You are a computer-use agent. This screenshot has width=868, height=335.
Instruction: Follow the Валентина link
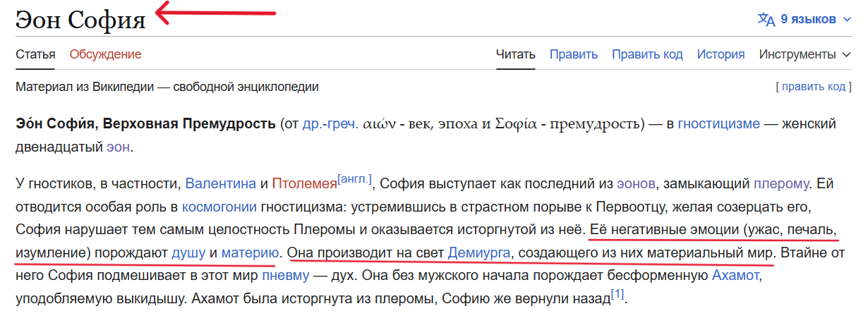click(221, 184)
